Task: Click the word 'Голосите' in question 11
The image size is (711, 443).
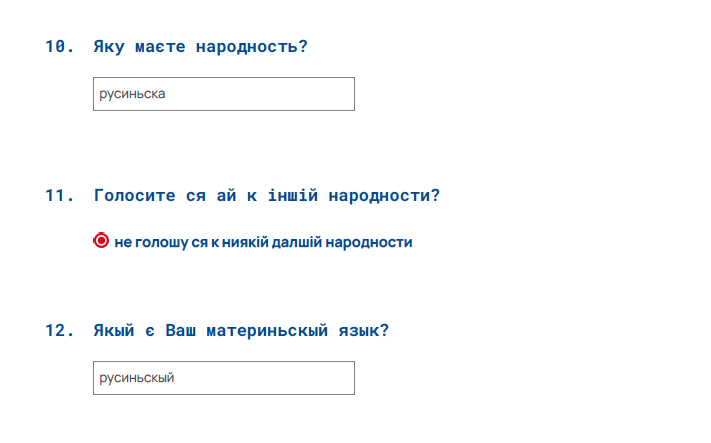Action: pos(134,195)
